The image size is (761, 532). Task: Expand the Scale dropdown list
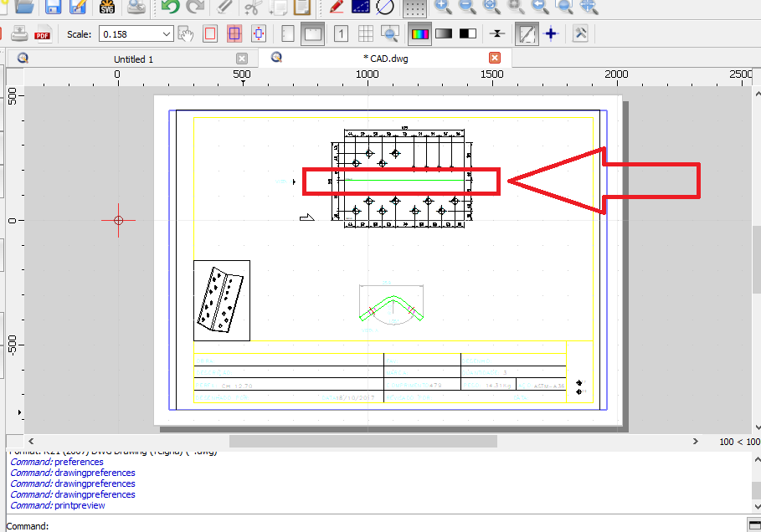click(x=167, y=34)
